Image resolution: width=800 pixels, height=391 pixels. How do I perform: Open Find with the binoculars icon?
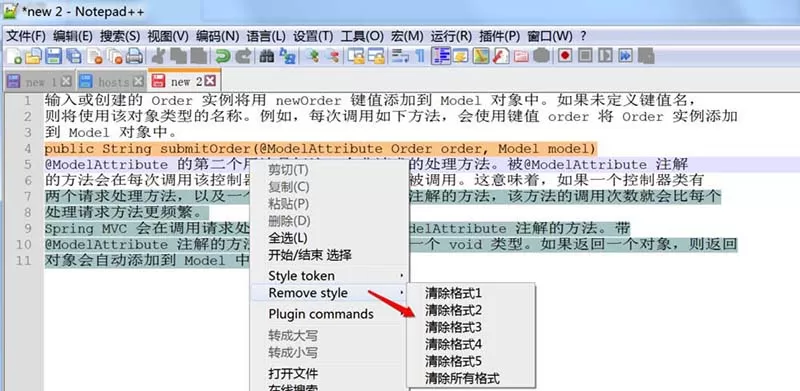[267, 56]
